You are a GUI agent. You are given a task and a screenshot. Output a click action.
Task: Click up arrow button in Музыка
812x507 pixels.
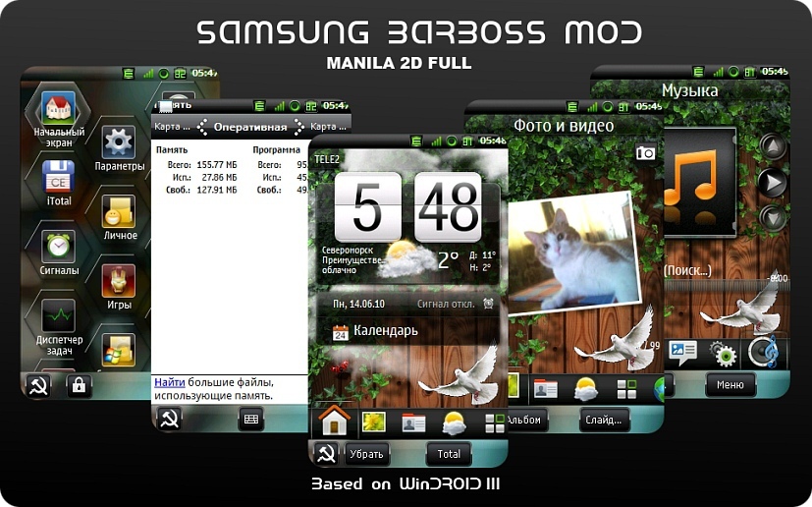[773, 147]
